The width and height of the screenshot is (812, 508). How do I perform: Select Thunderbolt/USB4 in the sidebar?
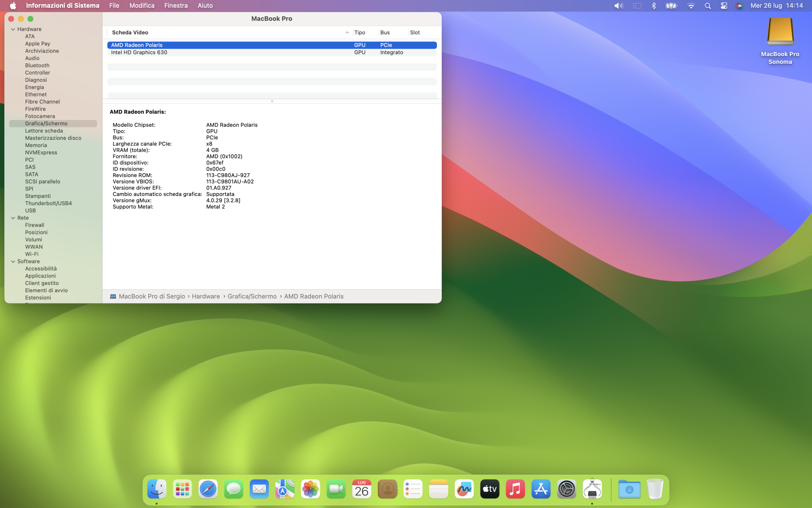[48, 203]
